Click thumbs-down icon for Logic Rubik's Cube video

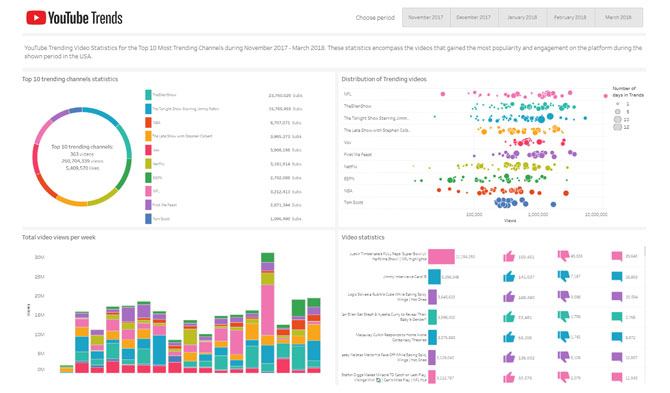tap(564, 296)
